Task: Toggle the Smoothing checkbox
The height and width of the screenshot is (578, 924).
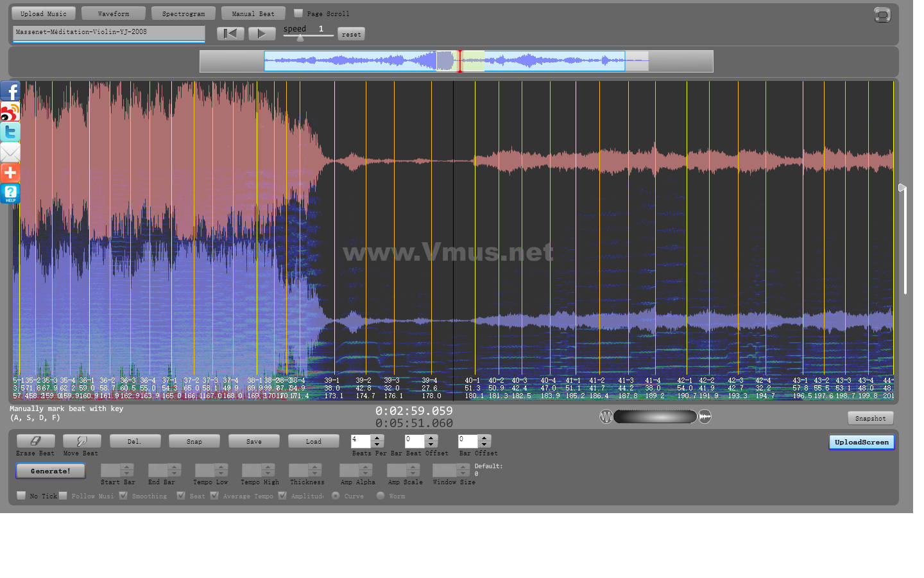Action: pos(123,495)
